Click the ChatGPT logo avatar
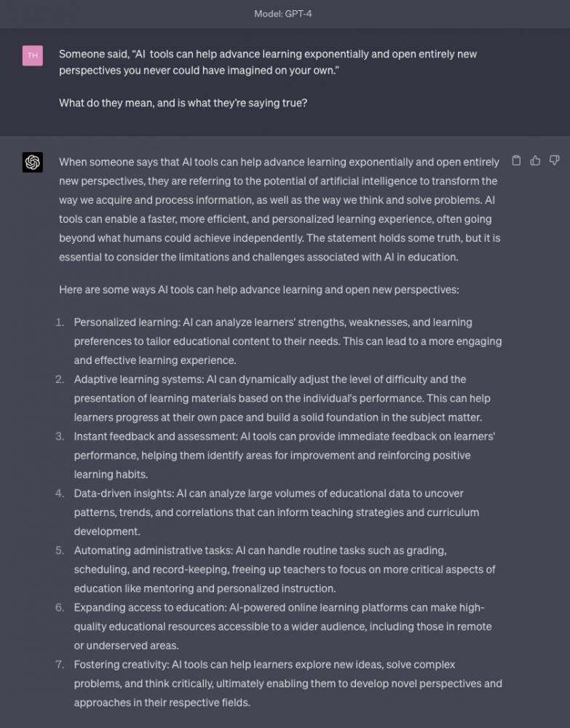The image size is (570, 728). tap(33, 162)
